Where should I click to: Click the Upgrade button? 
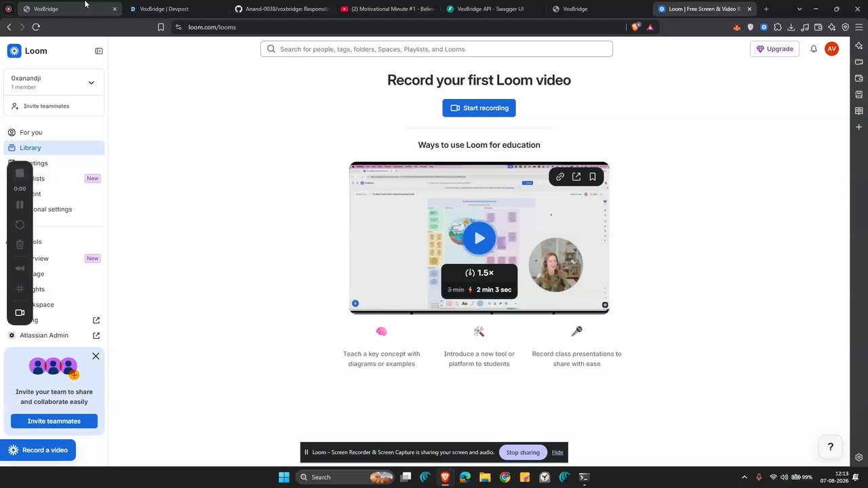[x=774, y=49]
